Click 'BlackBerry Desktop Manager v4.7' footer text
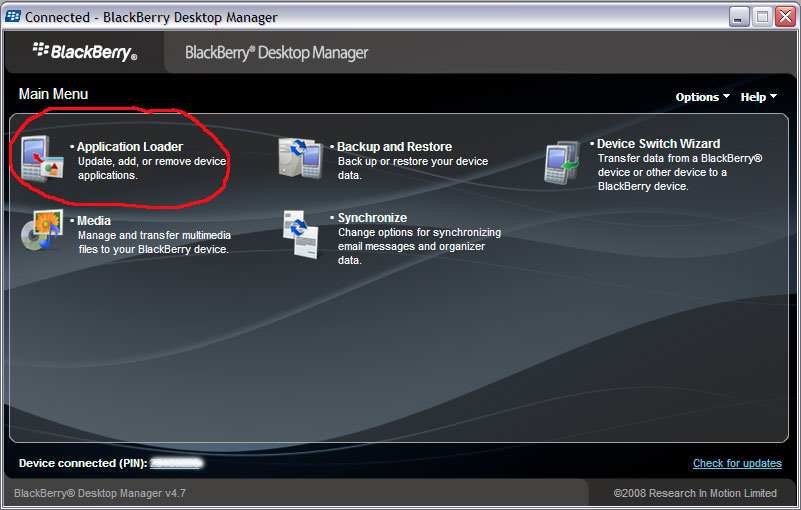 [100, 493]
